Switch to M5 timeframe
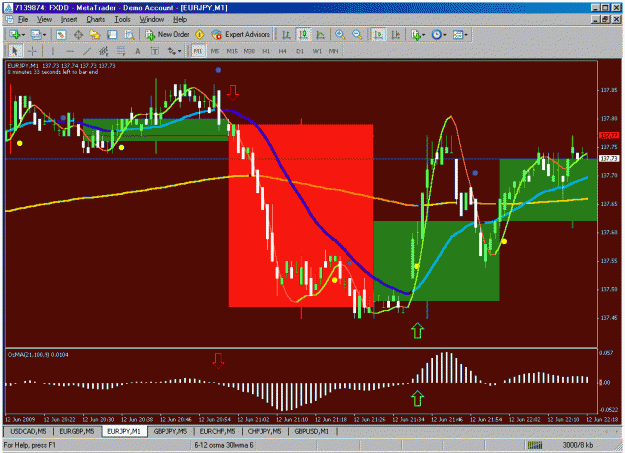 coord(215,51)
